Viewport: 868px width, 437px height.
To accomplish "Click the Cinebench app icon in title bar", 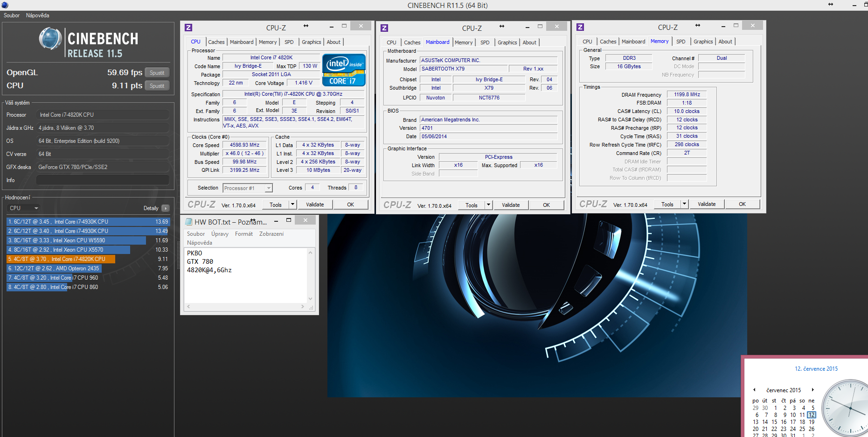I will 5,5.
